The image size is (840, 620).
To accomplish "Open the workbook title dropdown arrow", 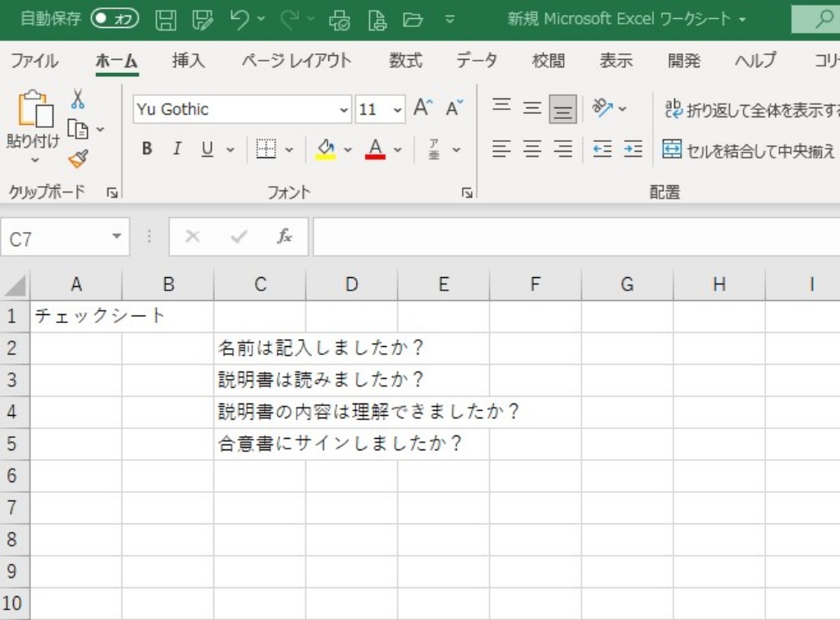I will (x=742, y=20).
